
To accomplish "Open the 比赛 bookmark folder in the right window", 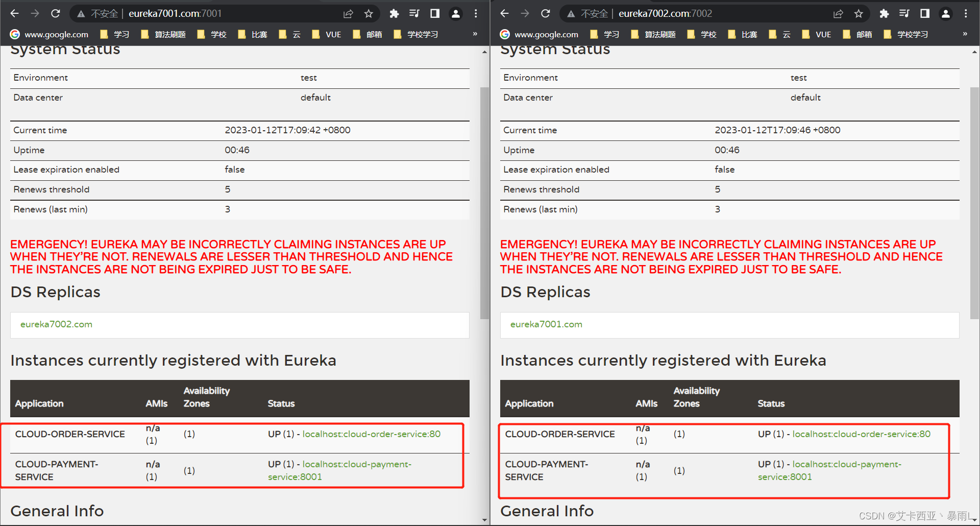I will 743,34.
